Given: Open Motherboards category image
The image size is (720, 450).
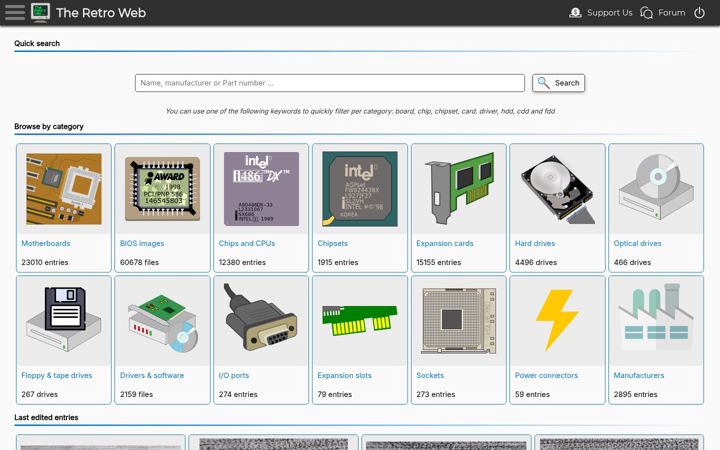Looking at the screenshot, I should [64, 189].
